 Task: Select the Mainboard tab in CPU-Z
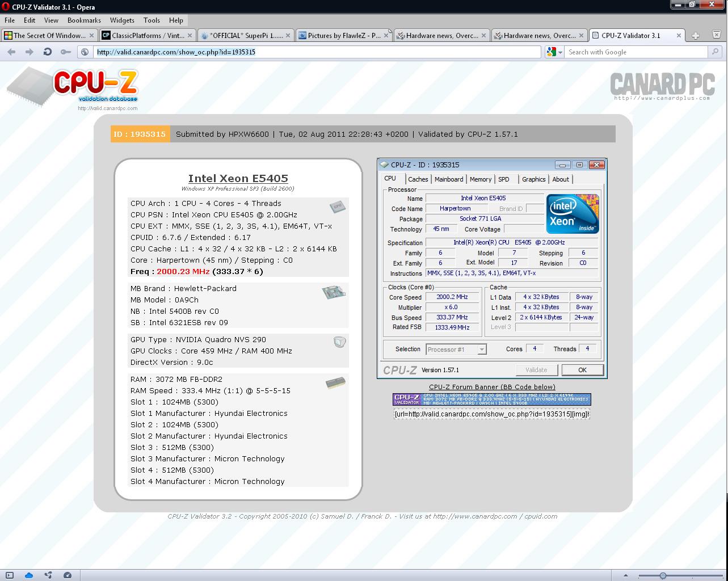point(449,179)
